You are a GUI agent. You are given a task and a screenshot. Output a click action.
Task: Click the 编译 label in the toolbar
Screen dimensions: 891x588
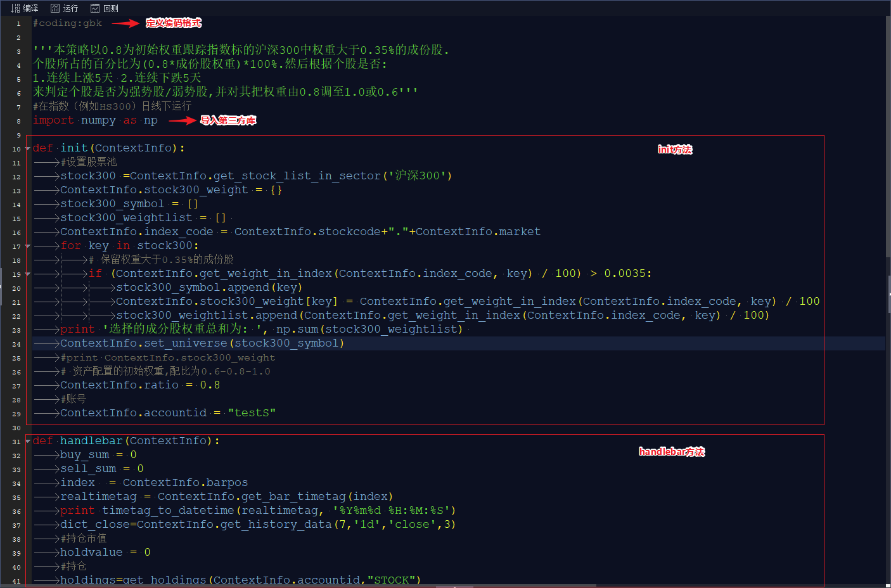pyautogui.click(x=30, y=8)
